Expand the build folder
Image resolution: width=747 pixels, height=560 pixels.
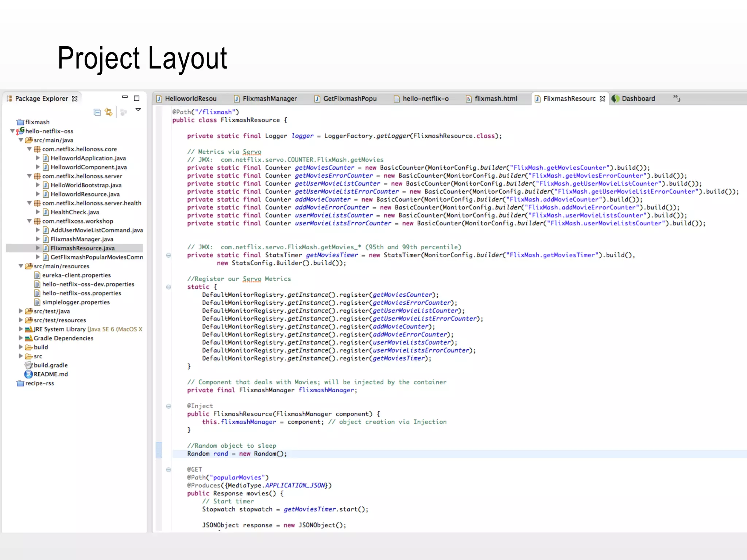tap(21, 347)
